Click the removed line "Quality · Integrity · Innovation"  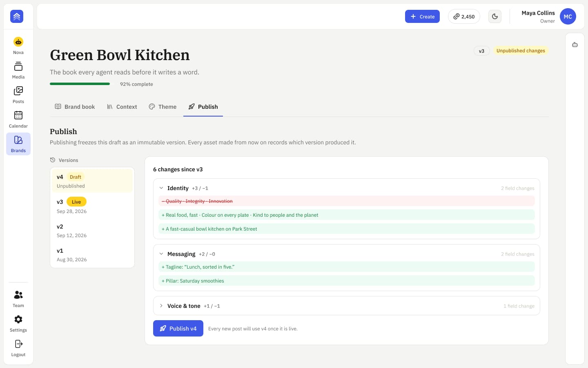click(x=347, y=201)
